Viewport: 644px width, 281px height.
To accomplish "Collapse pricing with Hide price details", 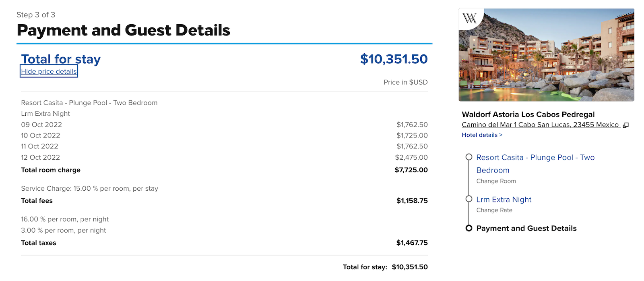I will click(x=48, y=71).
